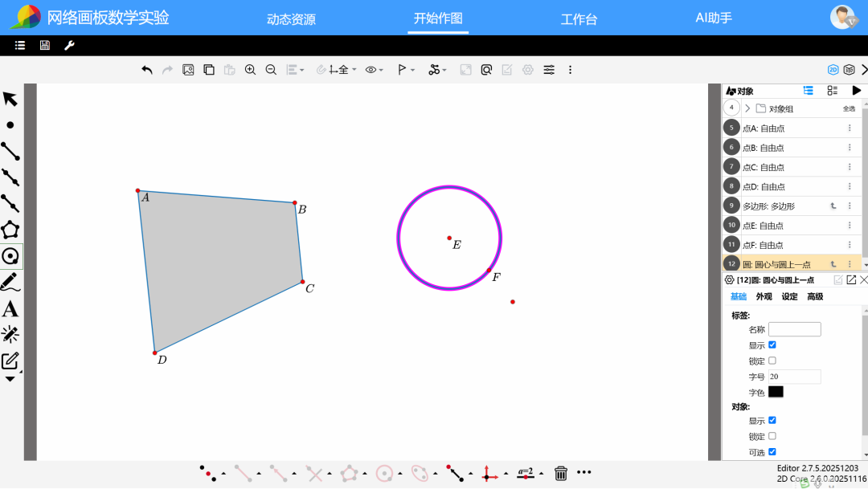
Task: Open the wrench settings icon
Action: (69, 46)
